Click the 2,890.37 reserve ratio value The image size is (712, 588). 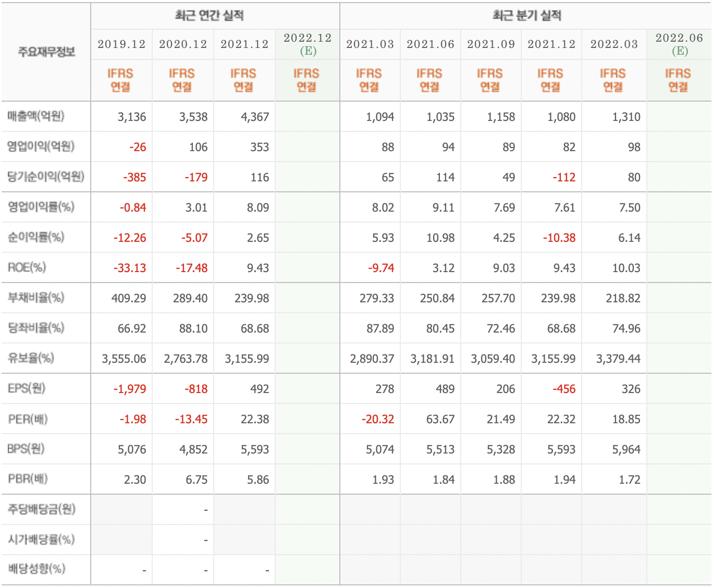click(x=372, y=359)
